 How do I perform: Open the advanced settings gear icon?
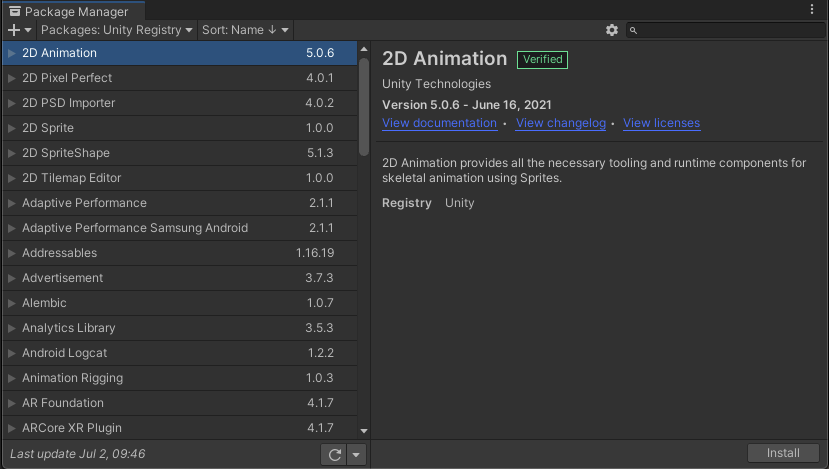click(x=612, y=30)
